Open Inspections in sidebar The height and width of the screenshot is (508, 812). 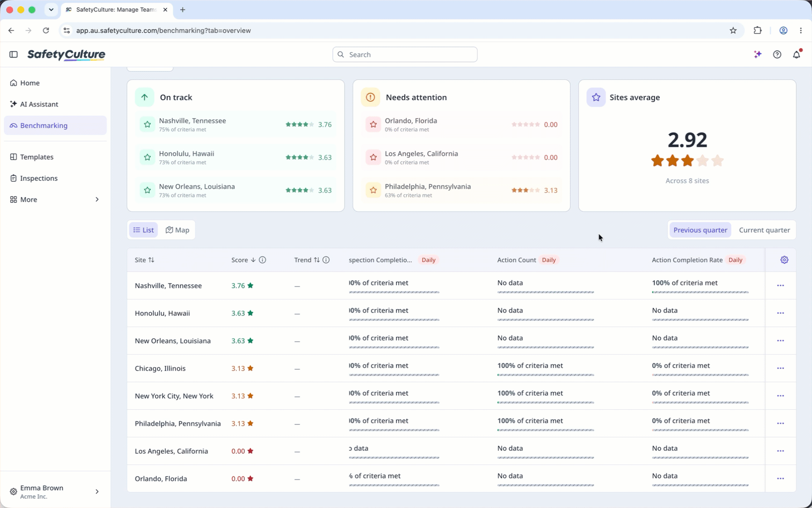click(55, 178)
